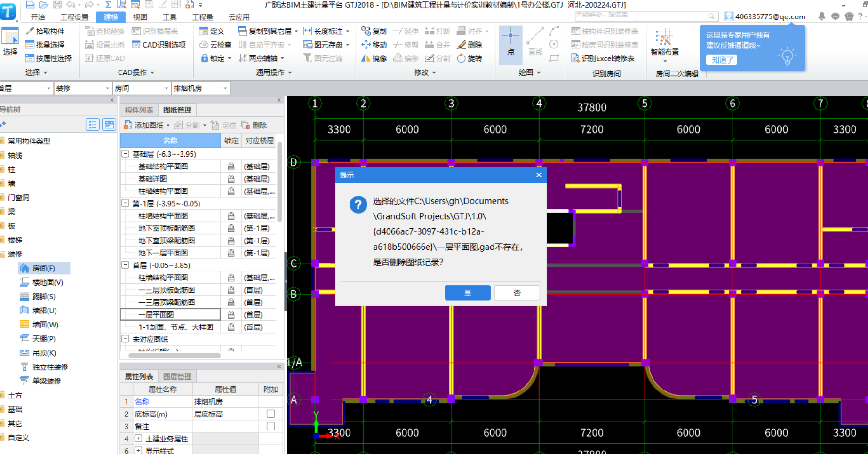This screenshot has width=868, height=454.
Task: Close the 提示 dialog
Action: [x=539, y=175]
